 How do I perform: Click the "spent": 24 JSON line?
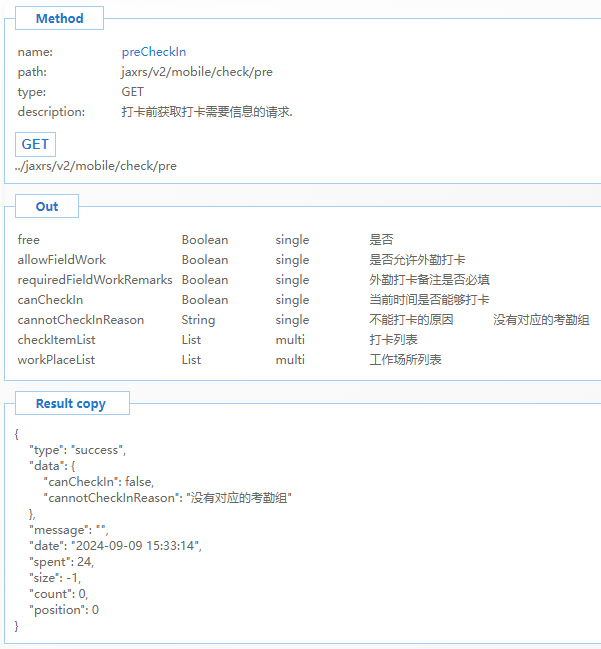point(62,562)
